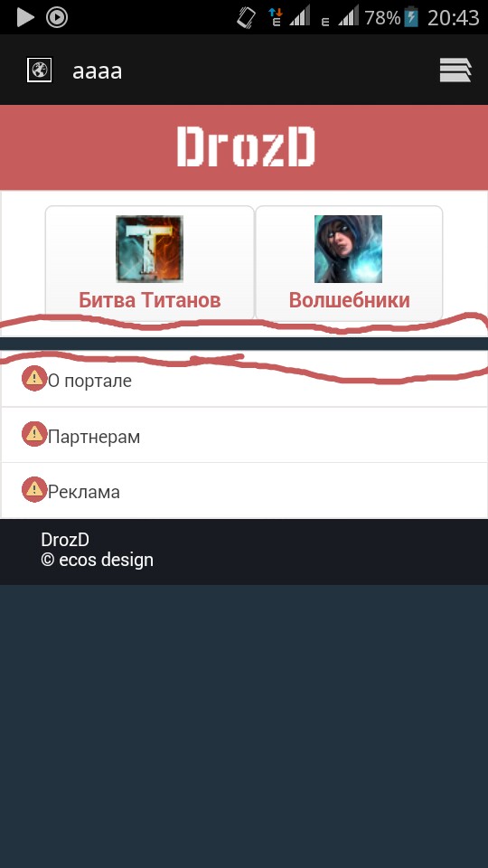Image resolution: width=488 pixels, height=868 pixels.
Task: Select the Битва Титанов text label
Action: tap(149, 300)
